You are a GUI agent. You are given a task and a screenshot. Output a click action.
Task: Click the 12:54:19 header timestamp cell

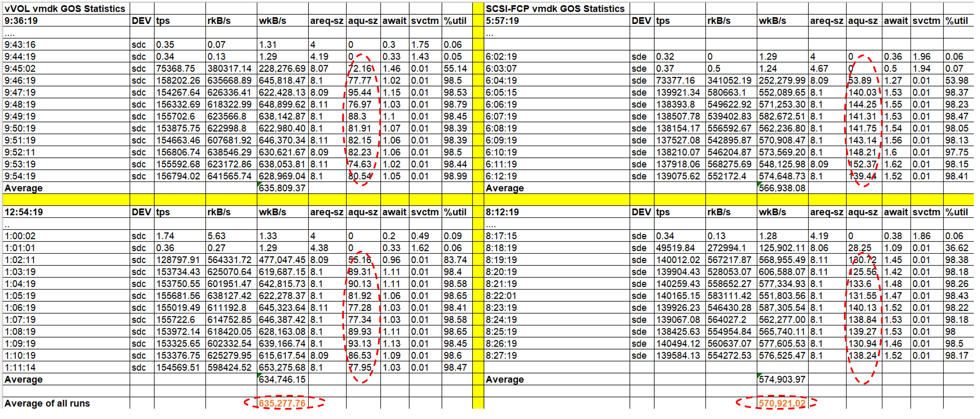(x=23, y=212)
